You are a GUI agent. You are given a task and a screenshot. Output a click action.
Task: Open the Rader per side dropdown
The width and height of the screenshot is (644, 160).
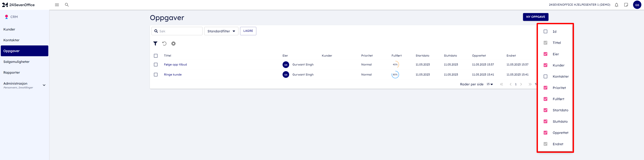(489, 84)
